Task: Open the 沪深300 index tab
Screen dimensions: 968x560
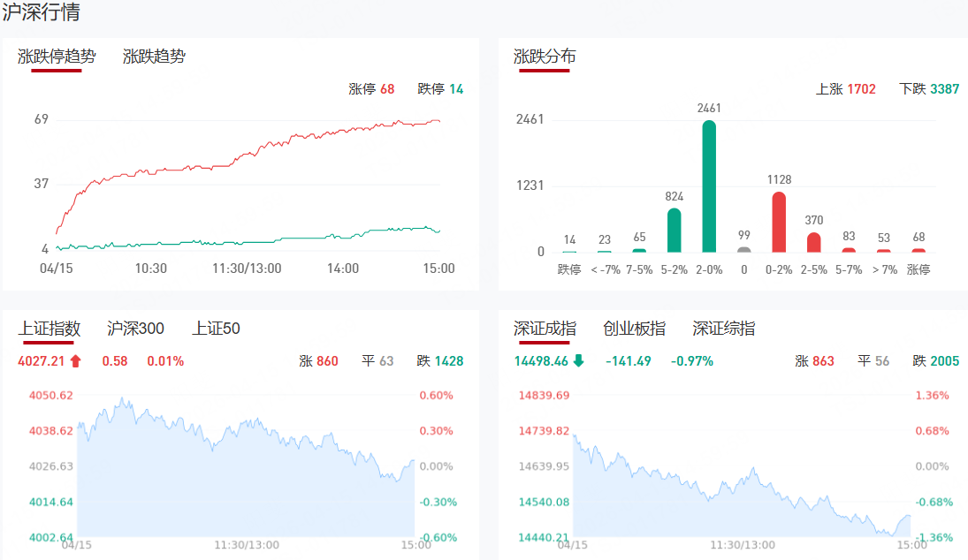Action: 135,329
